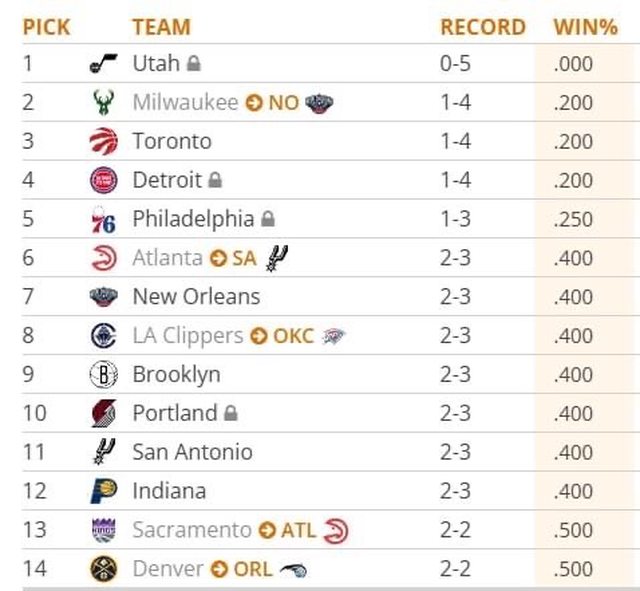This screenshot has height=591, width=640.
Task: Open the New Orleans team link
Action: pos(196,297)
